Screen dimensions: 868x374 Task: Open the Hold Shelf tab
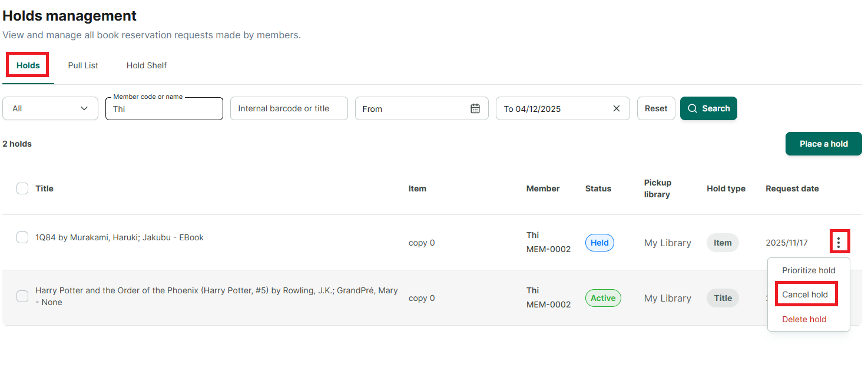[x=147, y=65]
